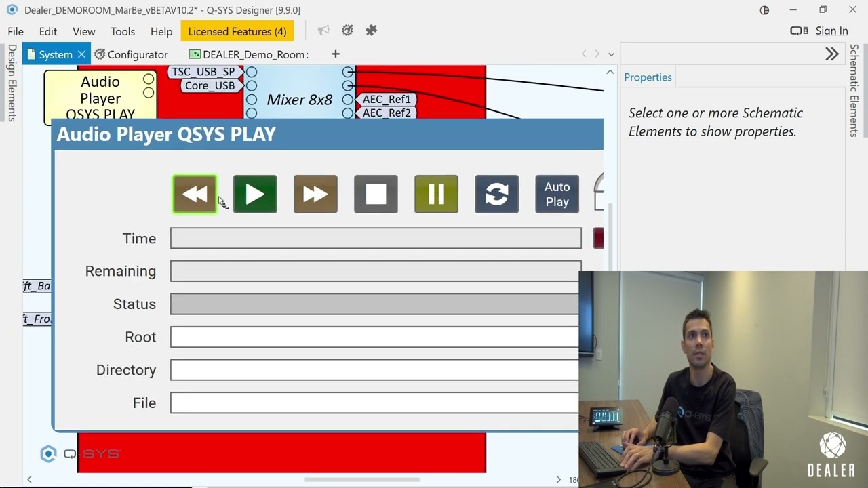The width and height of the screenshot is (868, 488).
Task: Click the horizontal scrollbar right arrow
Action: tap(558, 479)
